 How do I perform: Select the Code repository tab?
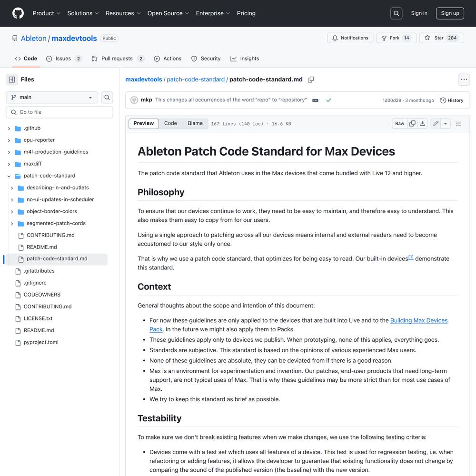point(26,59)
